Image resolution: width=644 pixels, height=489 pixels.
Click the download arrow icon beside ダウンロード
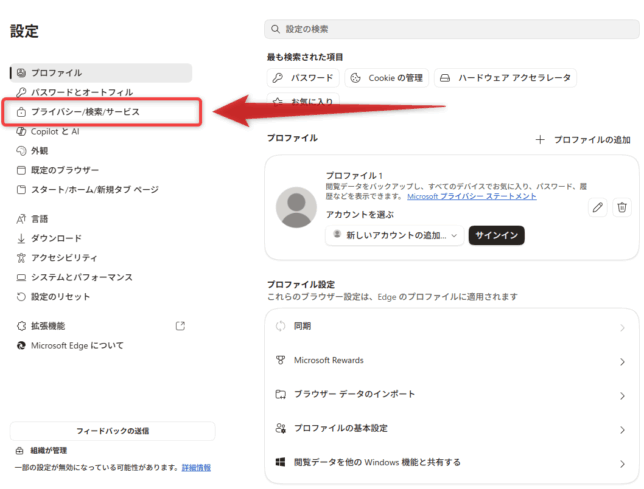coord(21,238)
